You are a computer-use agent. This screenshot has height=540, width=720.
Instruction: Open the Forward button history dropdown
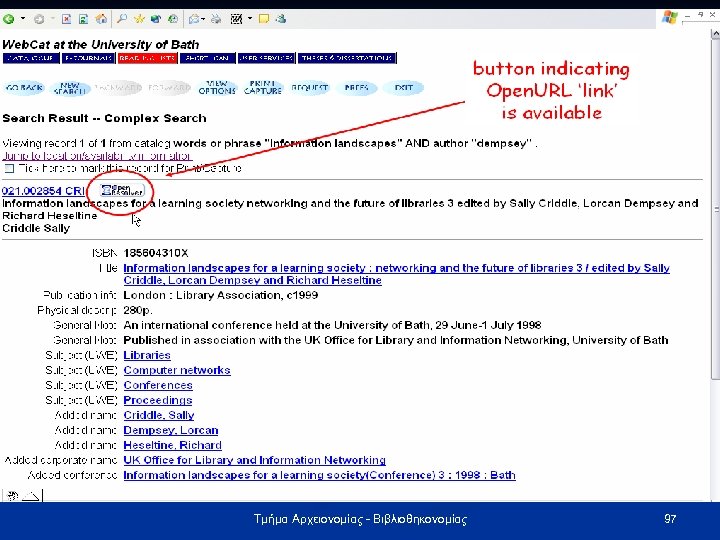pos(52,19)
